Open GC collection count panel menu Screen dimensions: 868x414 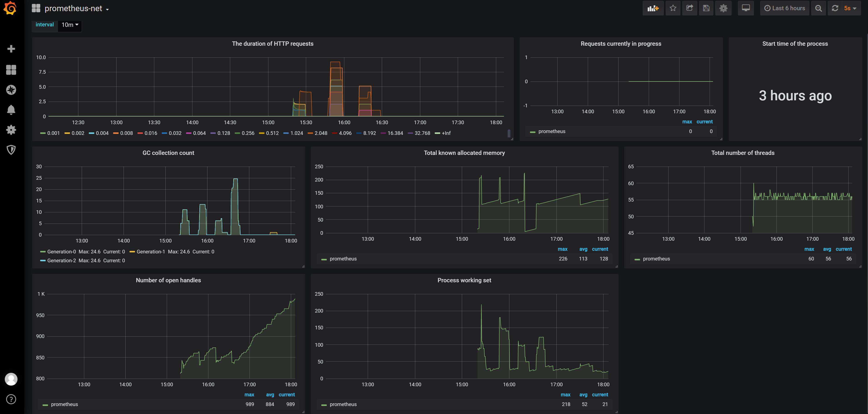click(x=168, y=153)
